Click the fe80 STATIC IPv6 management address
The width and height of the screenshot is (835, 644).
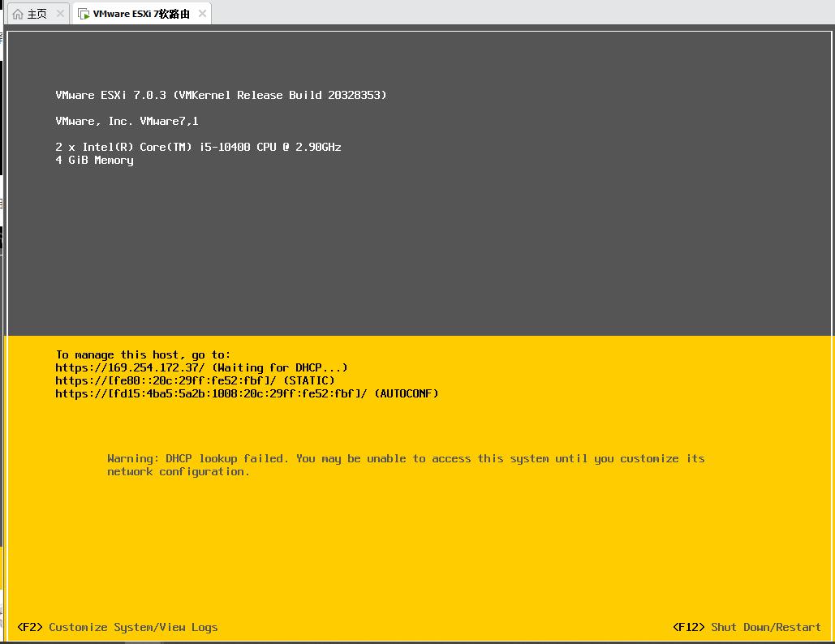[x=195, y=381]
